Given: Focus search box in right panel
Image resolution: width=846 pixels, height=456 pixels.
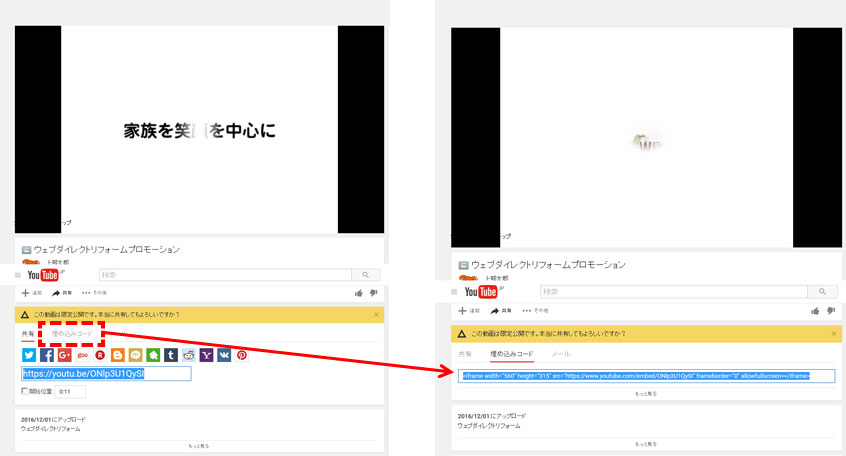Looking at the screenshot, I should (x=674, y=291).
